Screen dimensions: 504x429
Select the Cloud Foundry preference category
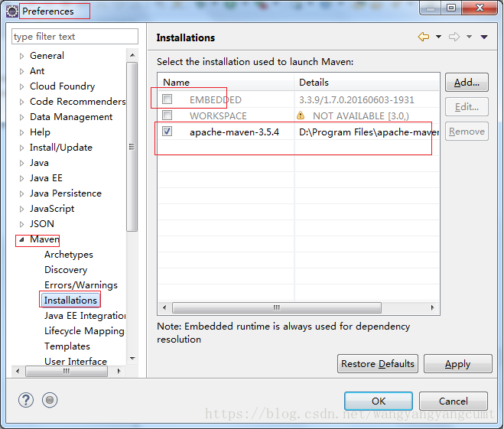[63, 86]
